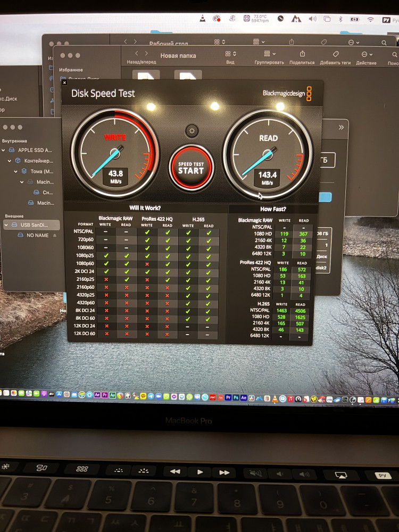Viewport: 399px width, 532px height.
Task: Click the Добавить теги tag icon
Action: click(x=335, y=54)
